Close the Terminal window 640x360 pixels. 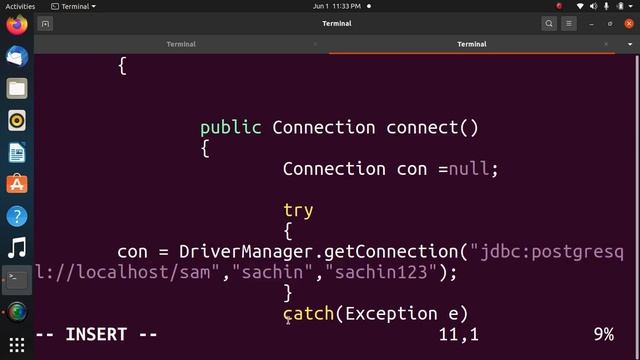(x=629, y=24)
